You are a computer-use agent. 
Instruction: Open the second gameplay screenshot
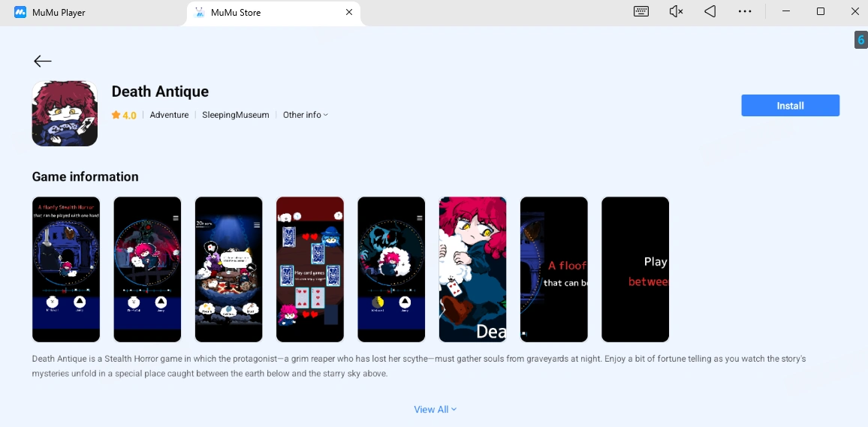147,269
